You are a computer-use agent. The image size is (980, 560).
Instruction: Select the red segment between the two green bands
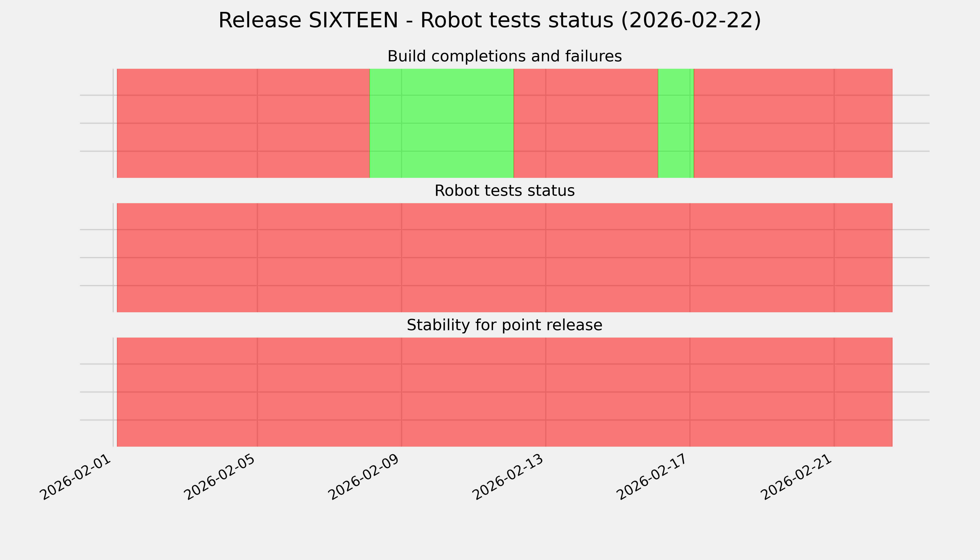(x=586, y=123)
